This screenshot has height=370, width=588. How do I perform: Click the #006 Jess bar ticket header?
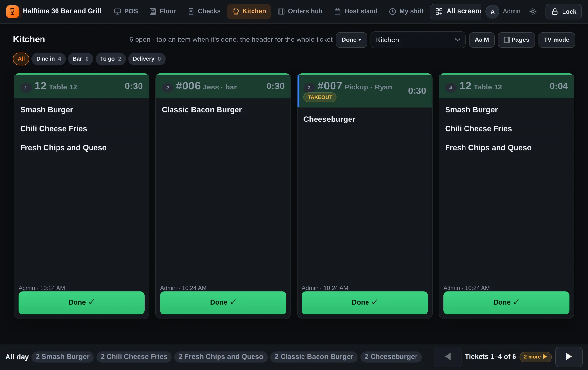[223, 86]
